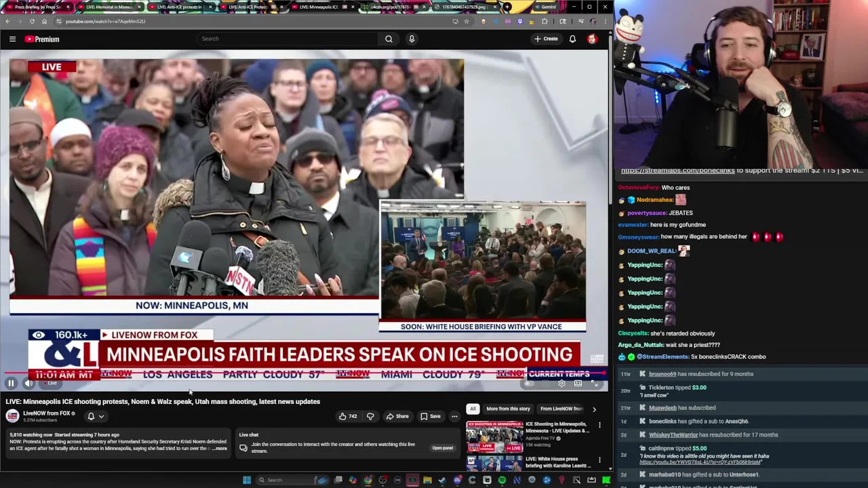Toggle subtitles button in player
The image size is (868, 488).
(545, 383)
